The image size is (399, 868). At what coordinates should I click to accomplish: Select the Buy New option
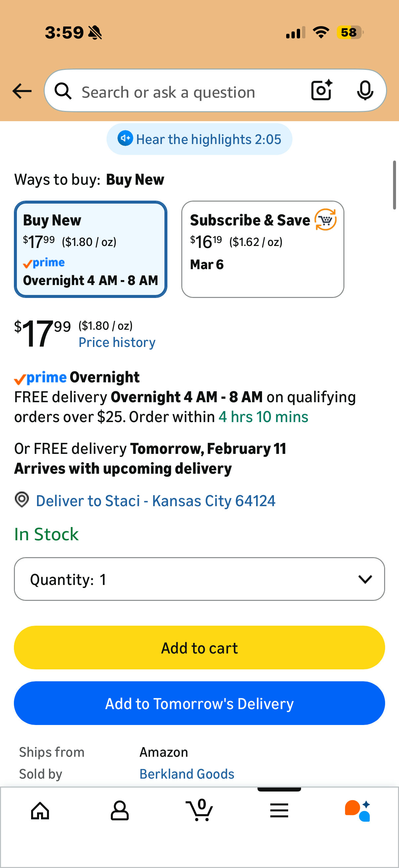[91, 249]
